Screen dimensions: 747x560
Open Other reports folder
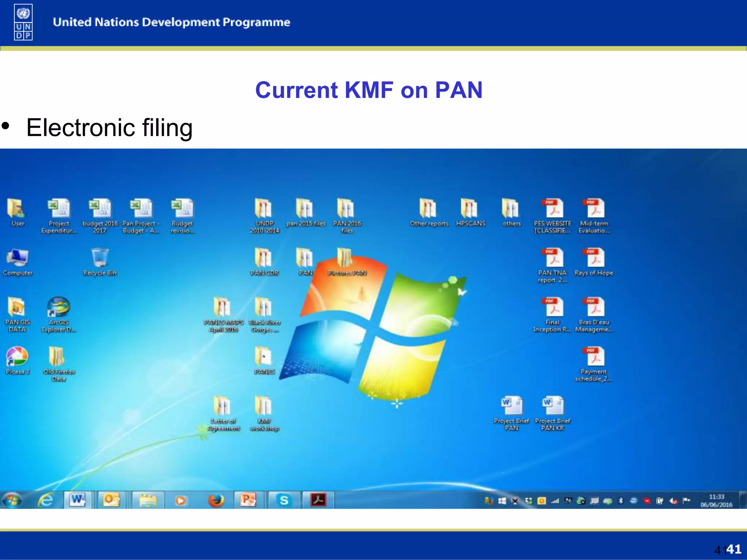[429, 208]
